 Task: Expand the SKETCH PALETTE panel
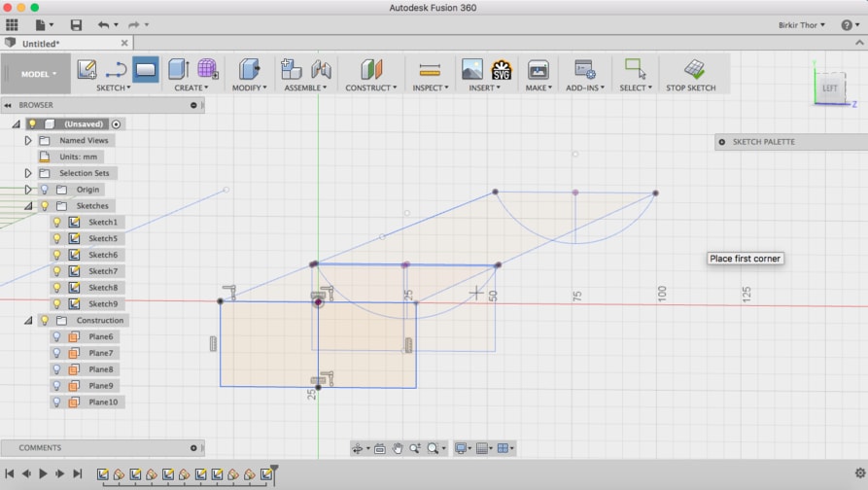[x=722, y=142]
